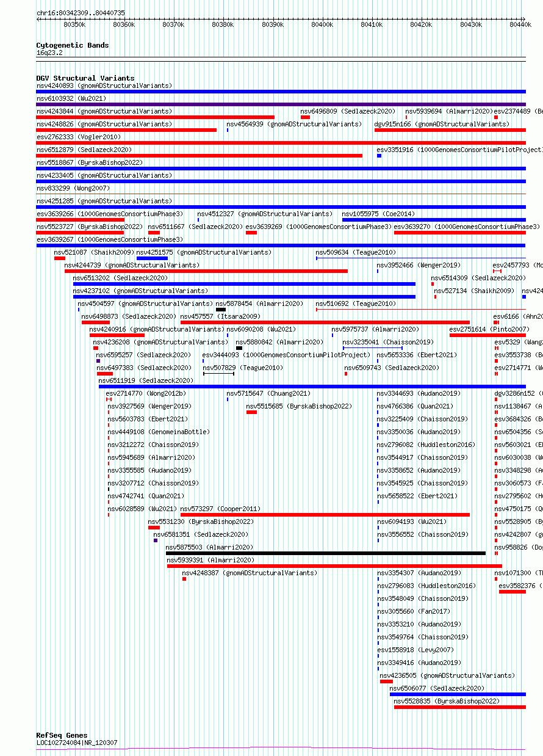Image resolution: width=543 pixels, height=756 pixels.
Task: Select nsv4248387 gnomAD variant label
Action: click(x=250, y=573)
